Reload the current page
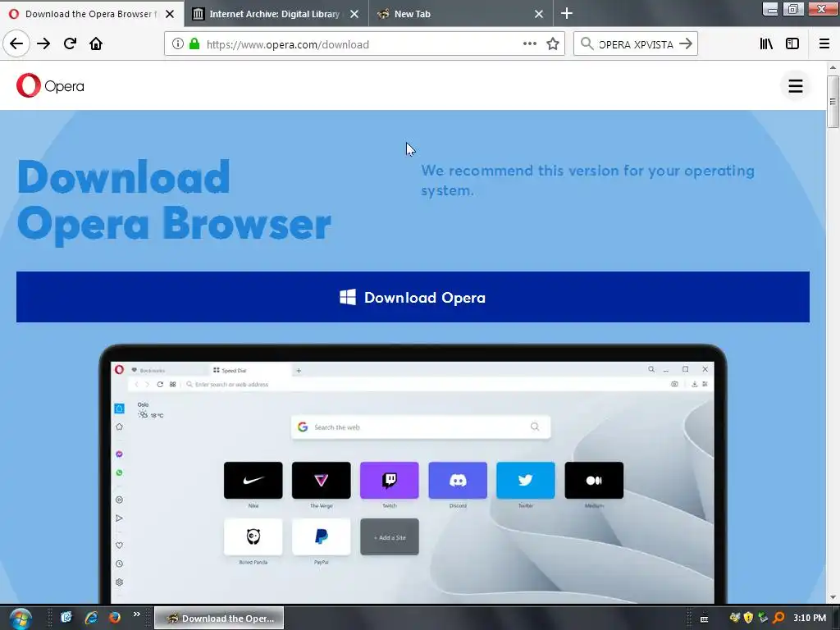840x630 pixels. [70, 44]
